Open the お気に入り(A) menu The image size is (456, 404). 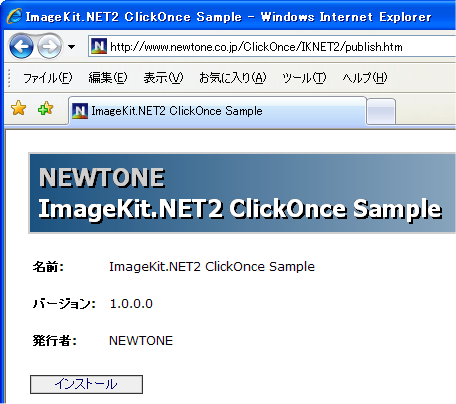(233, 78)
